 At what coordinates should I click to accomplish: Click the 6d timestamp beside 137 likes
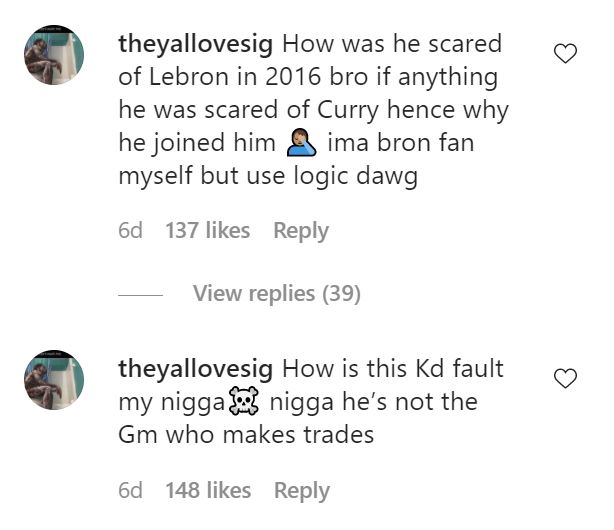click(130, 231)
